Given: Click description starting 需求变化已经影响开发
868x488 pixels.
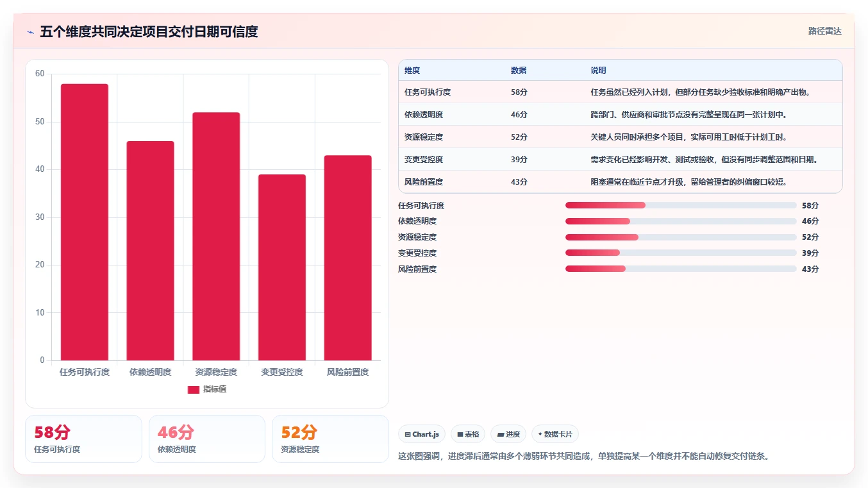Looking at the screenshot, I should coord(705,160).
